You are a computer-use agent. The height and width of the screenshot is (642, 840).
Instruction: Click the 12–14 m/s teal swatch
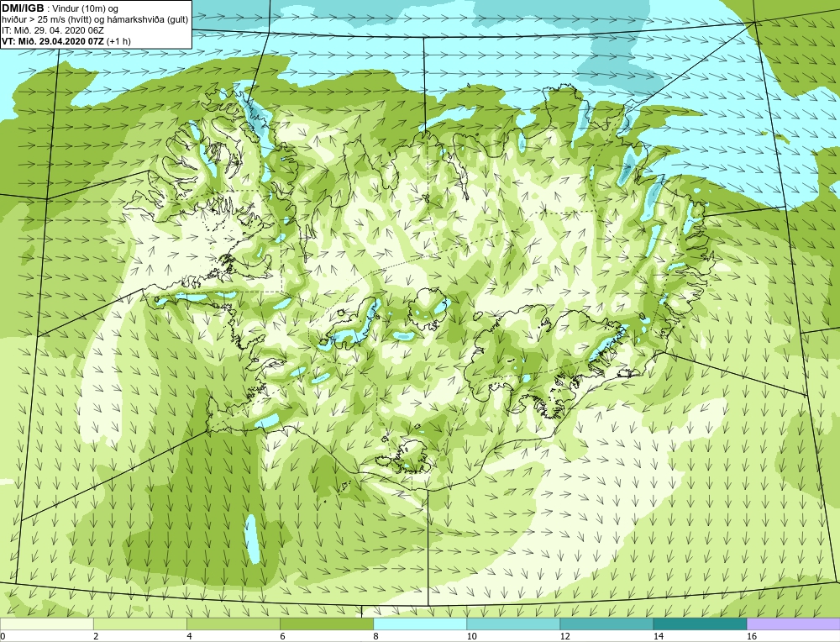(x=606, y=624)
